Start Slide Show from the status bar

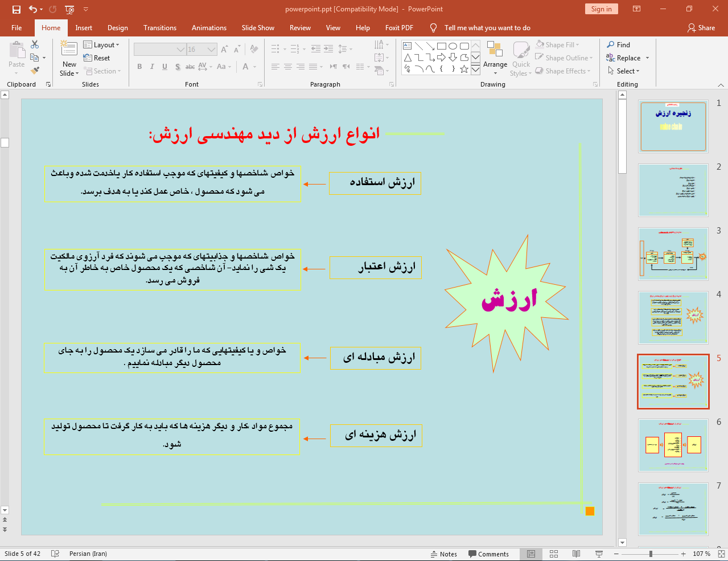point(599,554)
